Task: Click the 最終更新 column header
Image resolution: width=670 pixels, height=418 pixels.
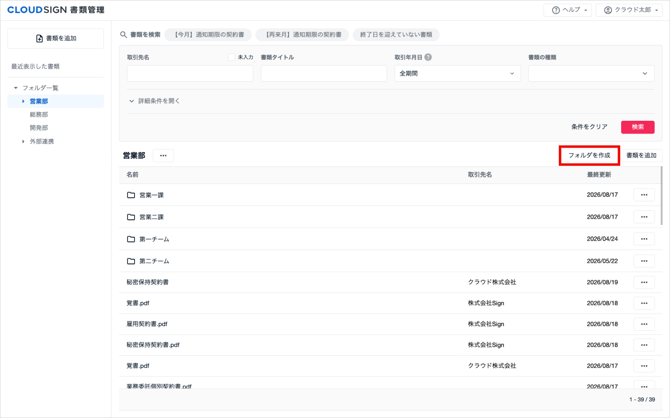Action: tap(599, 175)
